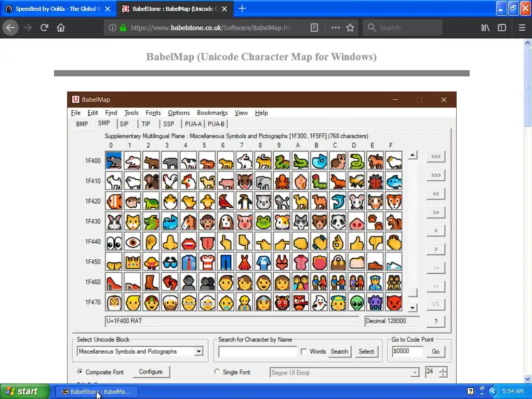Screen dimensions: 532x399
Task: Click the character grid scroll up arrow
Action: (x=412, y=155)
